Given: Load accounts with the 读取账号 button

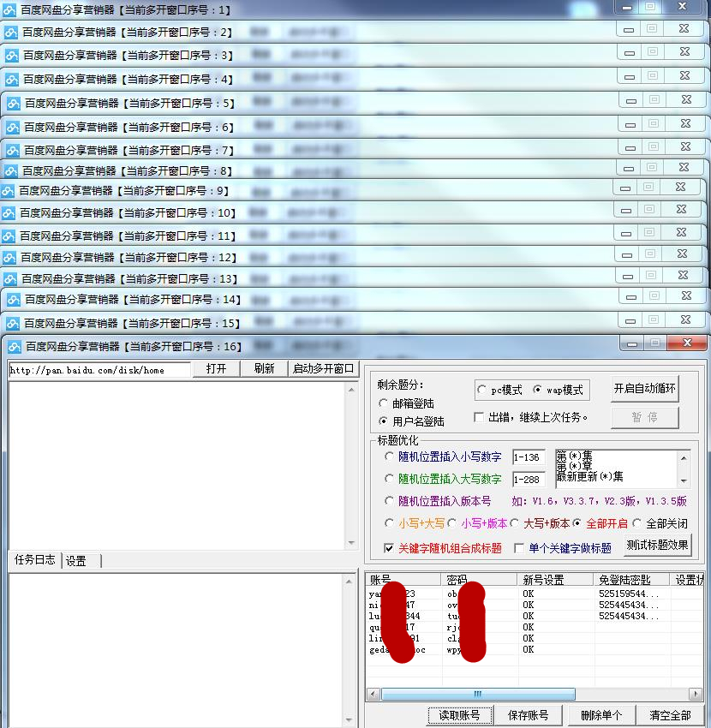Looking at the screenshot, I should pos(461,715).
